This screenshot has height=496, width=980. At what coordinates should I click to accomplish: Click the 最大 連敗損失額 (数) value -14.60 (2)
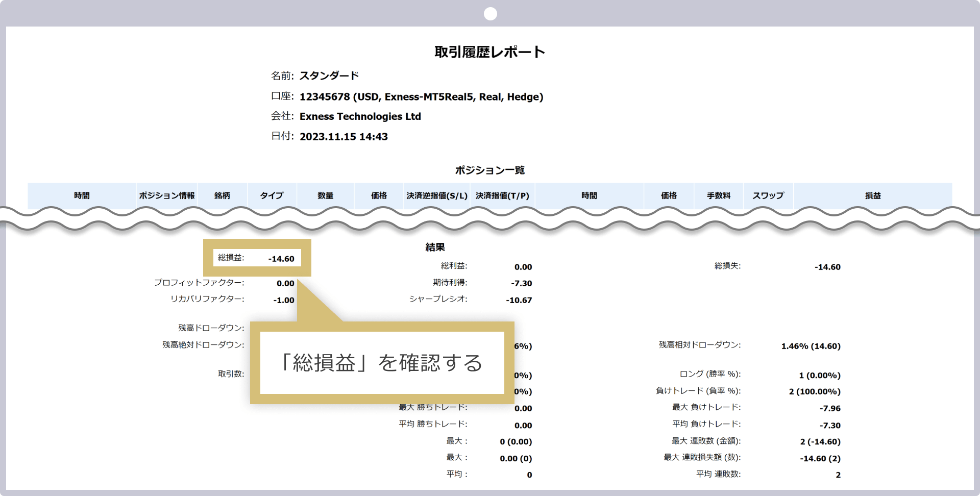(x=820, y=459)
